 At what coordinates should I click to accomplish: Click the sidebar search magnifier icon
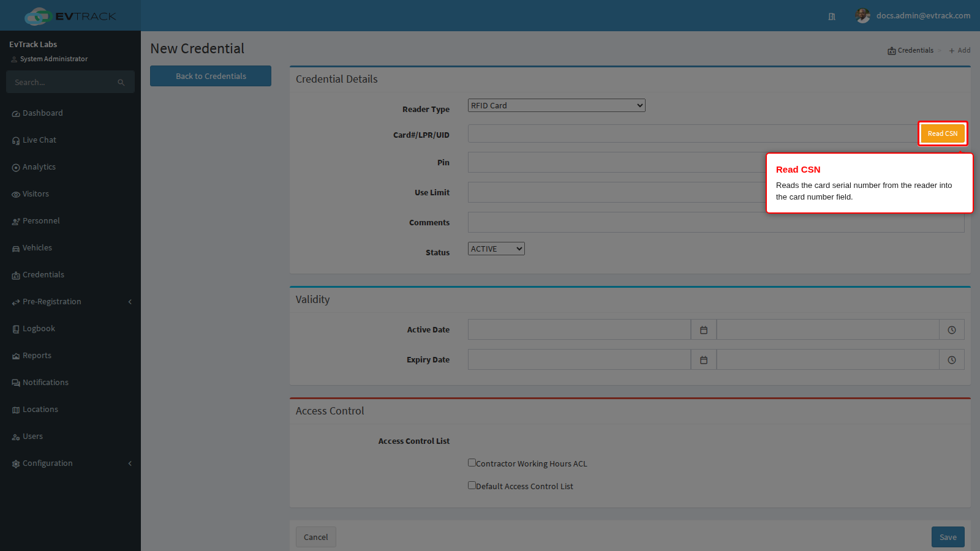click(x=121, y=83)
